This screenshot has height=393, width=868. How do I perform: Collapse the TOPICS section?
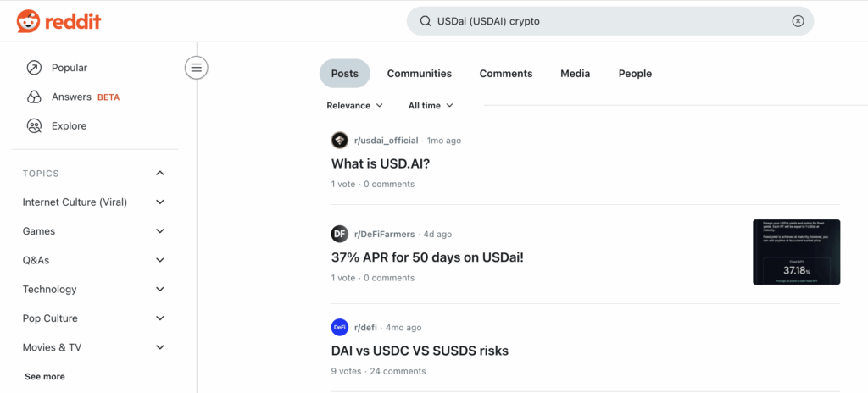(160, 174)
